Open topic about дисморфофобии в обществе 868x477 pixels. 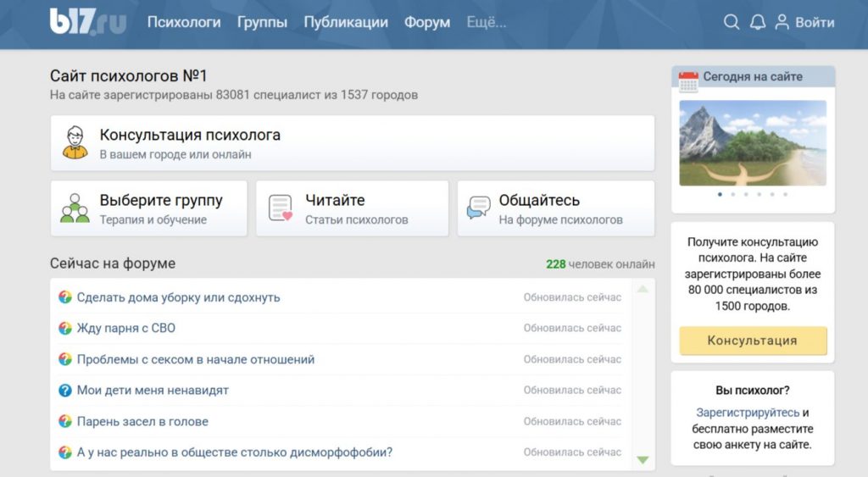click(x=234, y=452)
